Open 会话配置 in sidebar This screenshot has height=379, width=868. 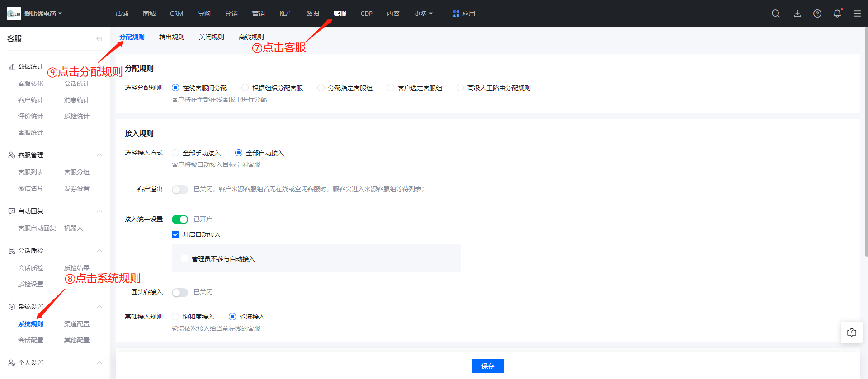[31, 340]
